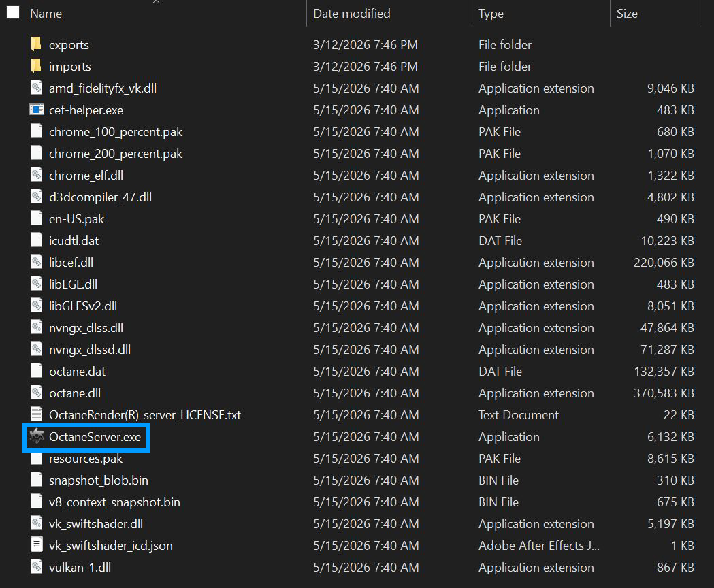
Task: Sort by the Size column header
Action: pos(627,14)
